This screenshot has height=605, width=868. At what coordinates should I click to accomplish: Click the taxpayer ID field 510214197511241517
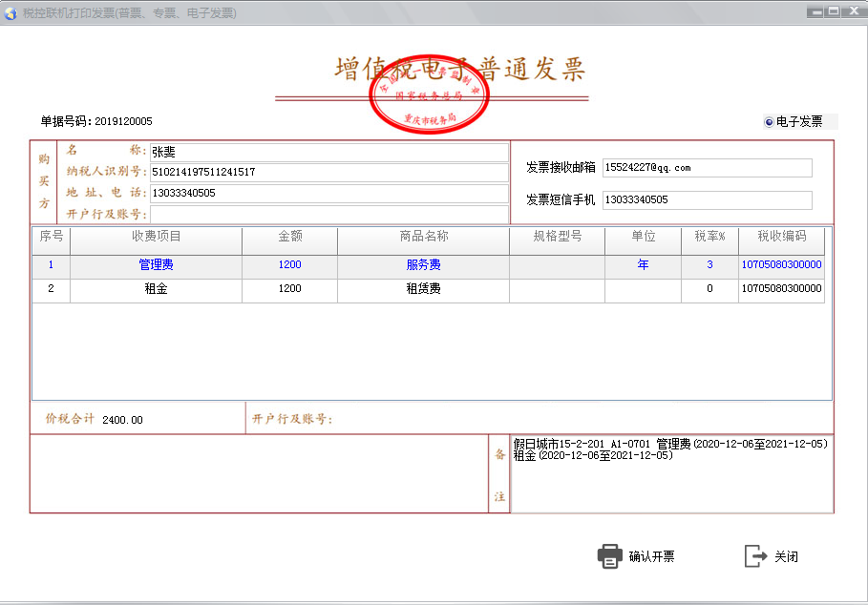tap(329, 172)
